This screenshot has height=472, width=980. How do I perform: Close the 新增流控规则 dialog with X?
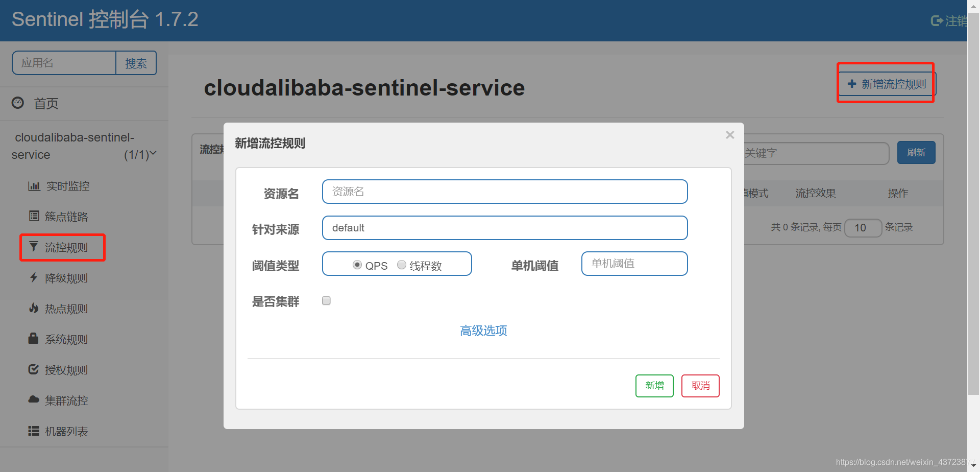pos(730,135)
